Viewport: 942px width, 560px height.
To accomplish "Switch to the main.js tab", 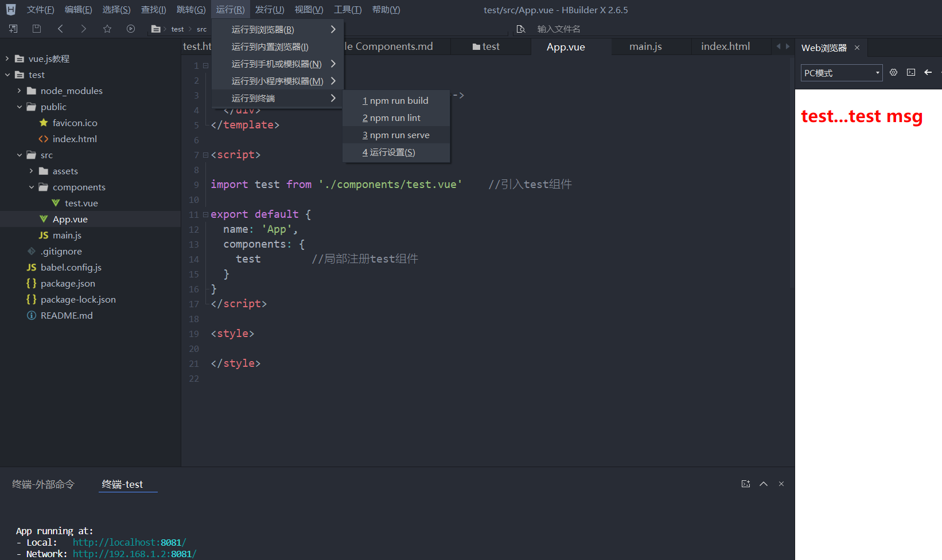I will 645,46.
